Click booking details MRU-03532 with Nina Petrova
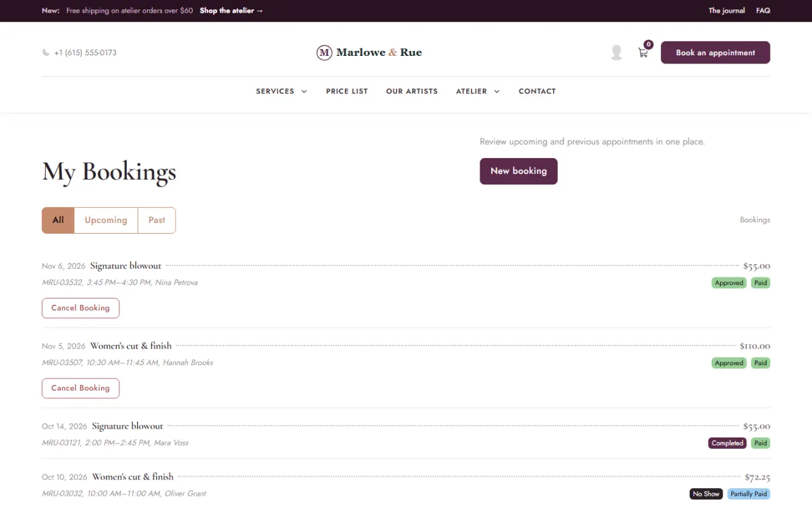Viewport: 812px width, 508px height. point(120,283)
